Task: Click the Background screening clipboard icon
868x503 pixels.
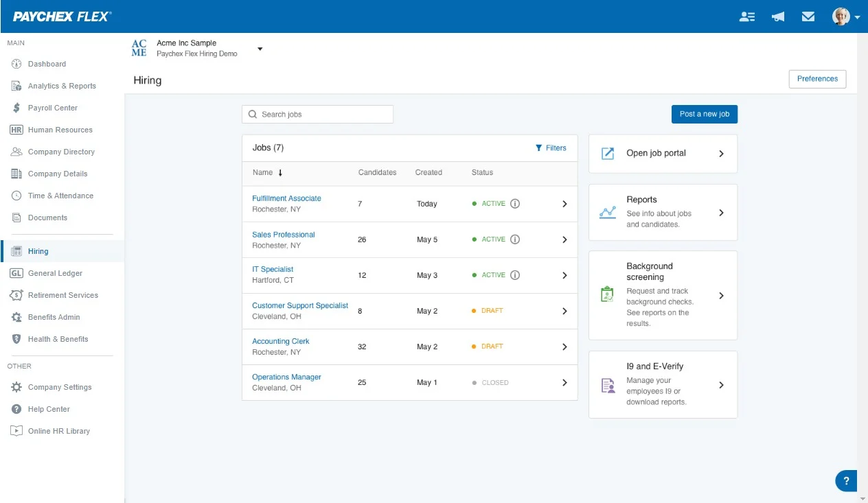Action: point(607,295)
